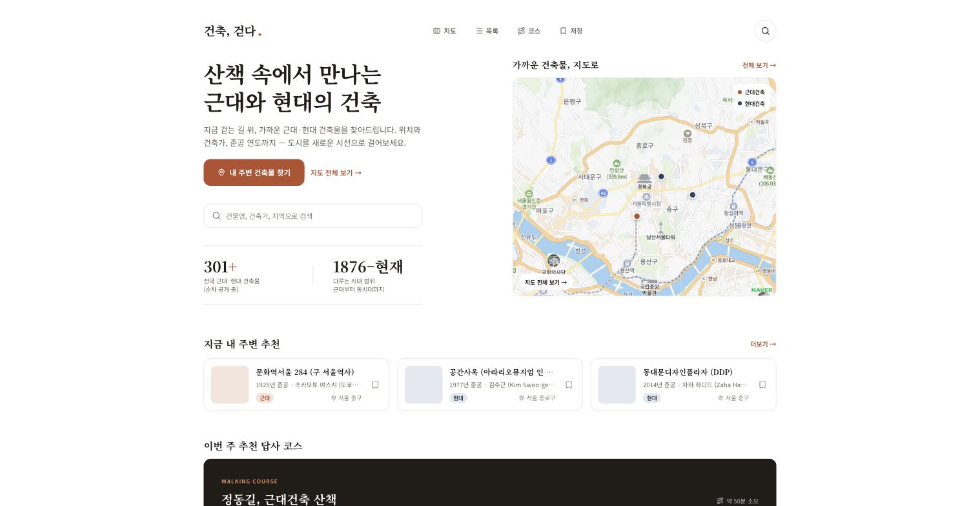Click the 문화역서울 284 (구 서울역사) title
Screen dimensions: 980x506
305,372
